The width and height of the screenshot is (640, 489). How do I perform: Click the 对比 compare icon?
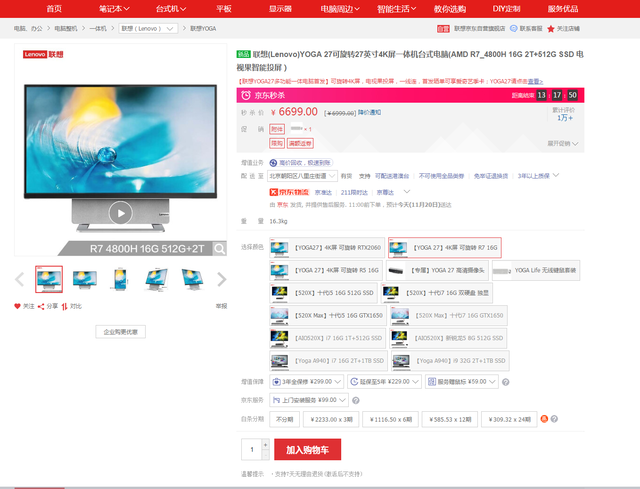click(x=64, y=307)
